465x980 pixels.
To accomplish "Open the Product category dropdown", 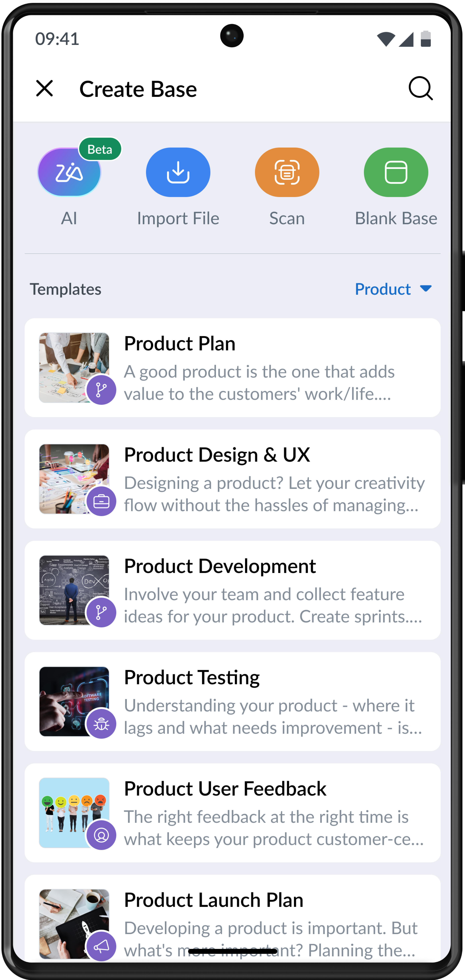I will pyautogui.click(x=383, y=289).
